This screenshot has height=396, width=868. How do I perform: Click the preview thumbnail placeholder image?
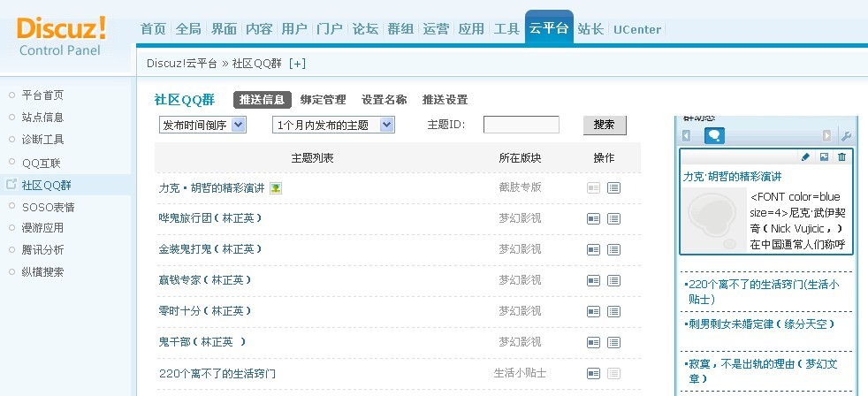click(x=712, y=220)
